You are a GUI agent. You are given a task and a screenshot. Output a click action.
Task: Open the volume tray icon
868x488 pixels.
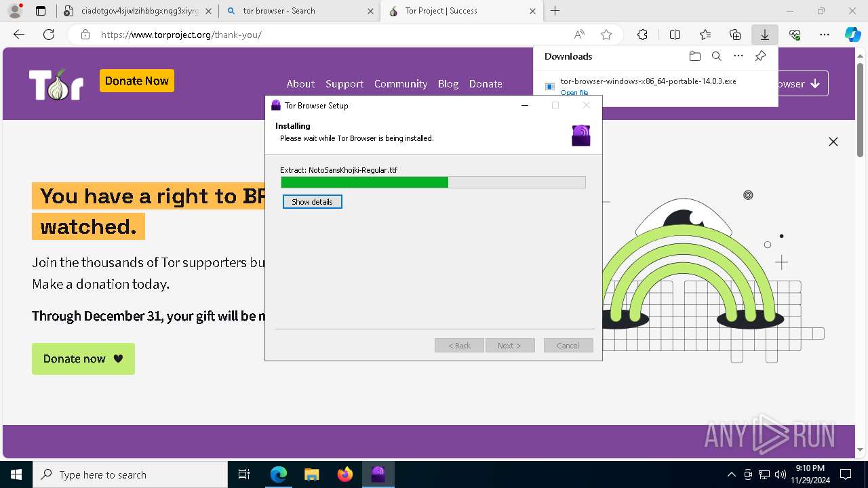coord(781,474)
